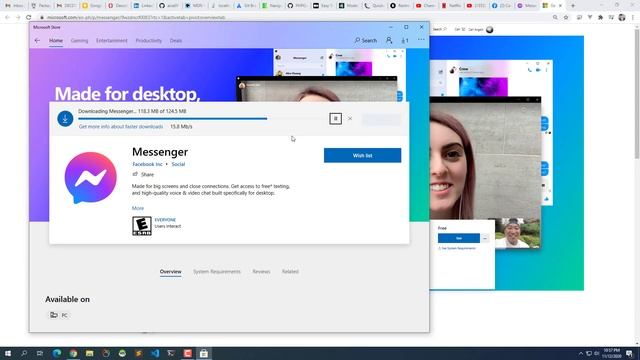
Task: Open a new Chrome tab
Action: coord(573,6)
